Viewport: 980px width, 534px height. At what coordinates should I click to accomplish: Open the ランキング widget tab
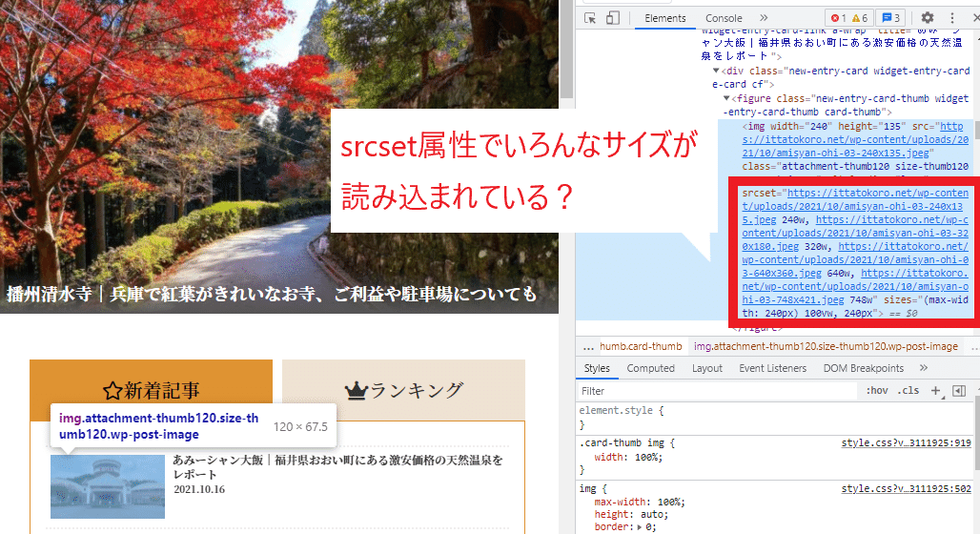pyautogui.click(x=404, y=390)
